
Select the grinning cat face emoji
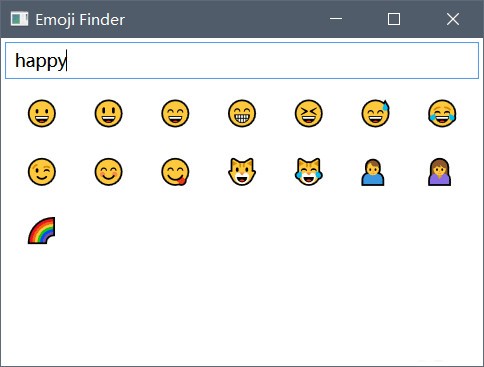click(x=242, y=172)
